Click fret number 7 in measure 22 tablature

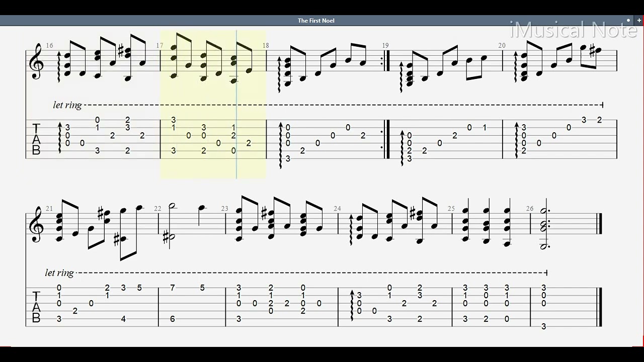[x=173, y=288]
